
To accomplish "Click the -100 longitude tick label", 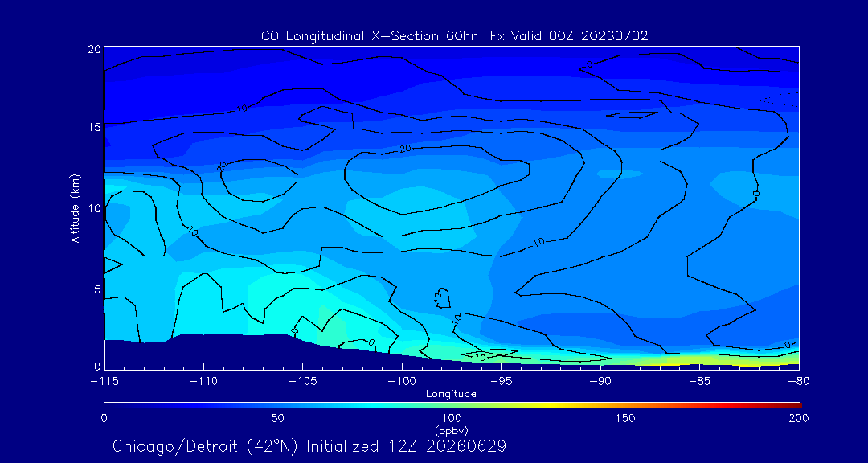I will [402, 382].
